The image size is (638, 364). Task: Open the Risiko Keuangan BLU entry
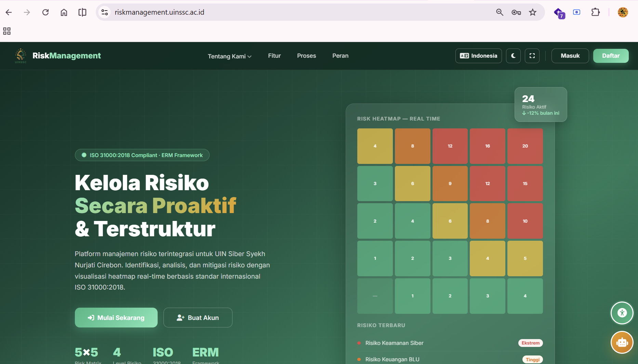(x=450, y=359)
